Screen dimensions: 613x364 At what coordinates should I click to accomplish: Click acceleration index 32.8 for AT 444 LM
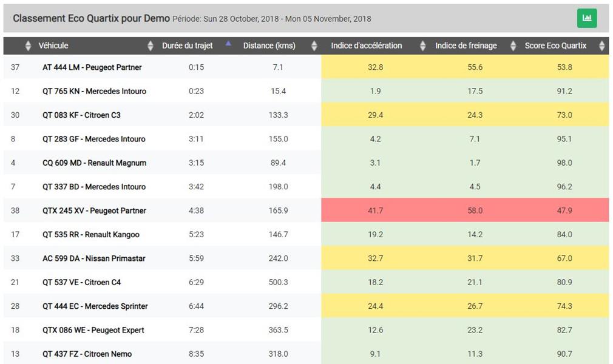(375, 67)
